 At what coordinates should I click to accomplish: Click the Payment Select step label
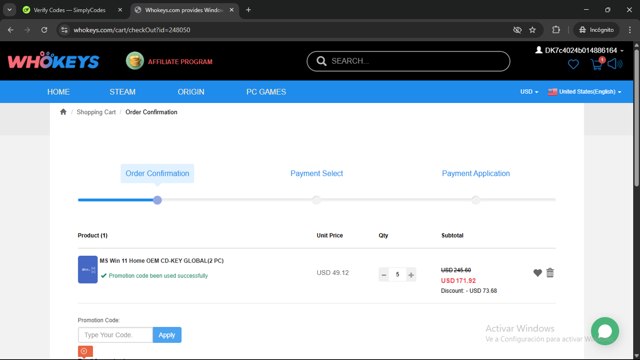click(x=317, y=173)
